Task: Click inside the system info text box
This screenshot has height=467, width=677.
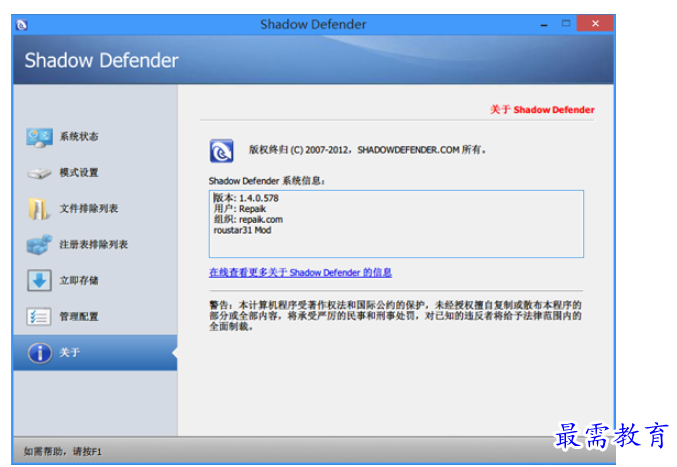Action: pyautogui.click(x=396, y=224)
